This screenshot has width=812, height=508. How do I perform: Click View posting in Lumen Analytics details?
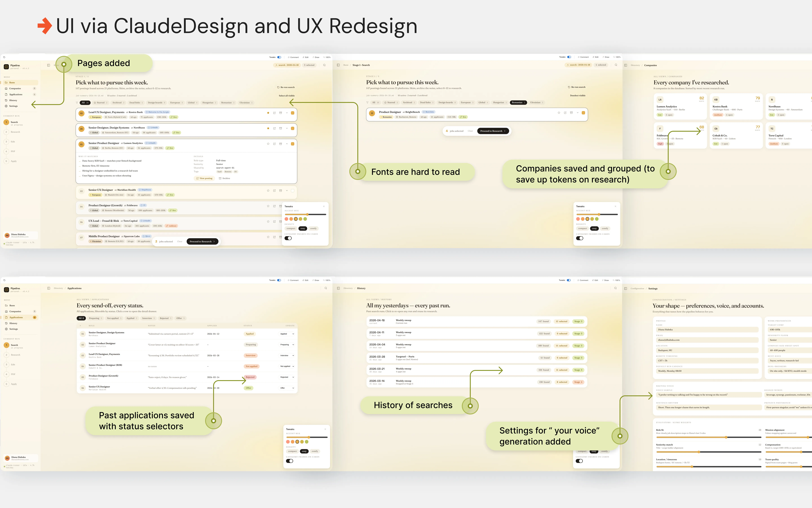204,178
